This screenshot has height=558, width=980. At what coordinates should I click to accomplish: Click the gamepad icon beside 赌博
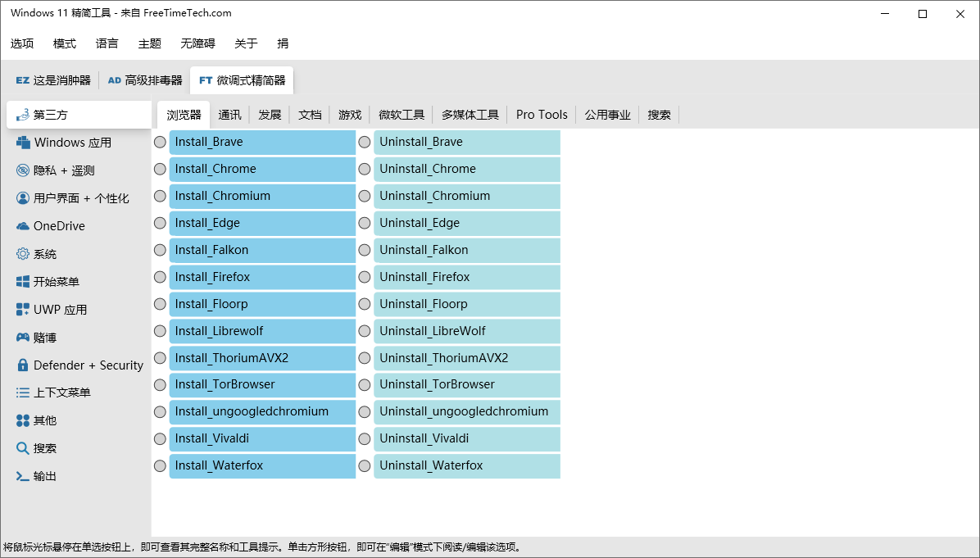click(23, 338)
